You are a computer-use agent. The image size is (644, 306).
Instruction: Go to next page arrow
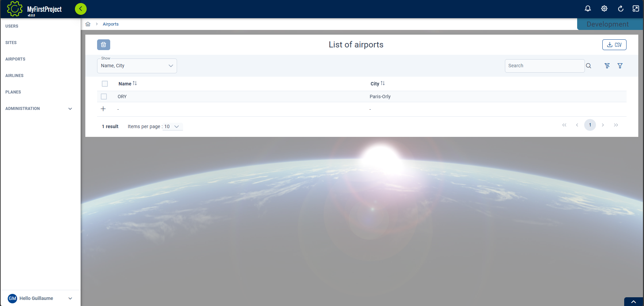coord(603,125)
